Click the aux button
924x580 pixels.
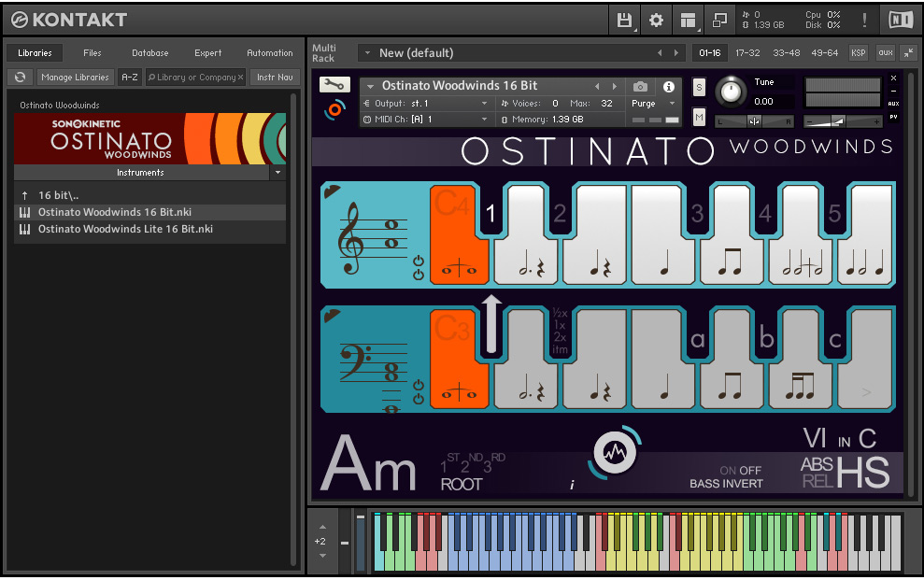pyautogui.click(x=885, y=53)
